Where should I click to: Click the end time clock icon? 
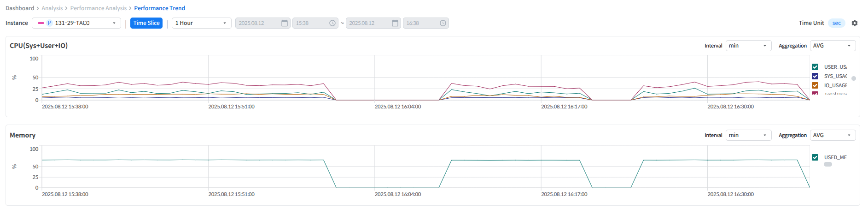(443, 23)
